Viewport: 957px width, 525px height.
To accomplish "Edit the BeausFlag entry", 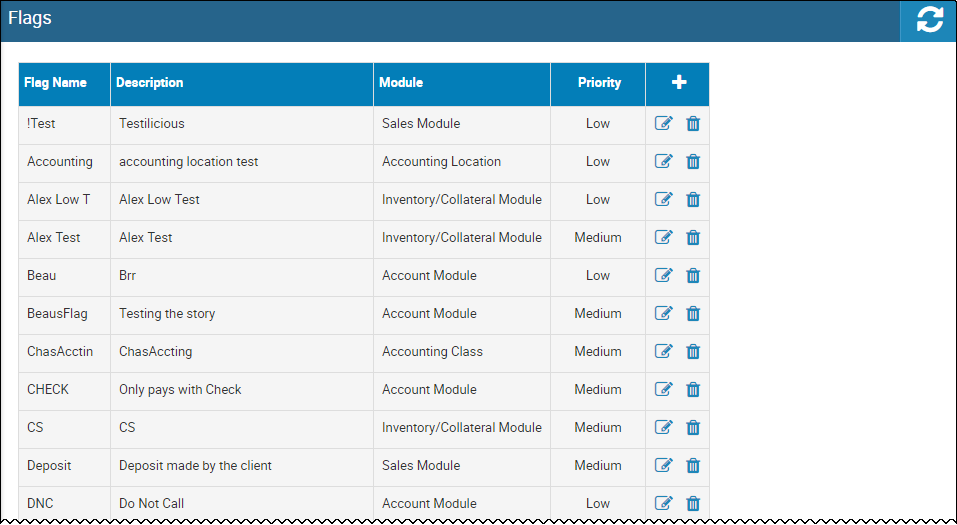I will coord(663,313).
